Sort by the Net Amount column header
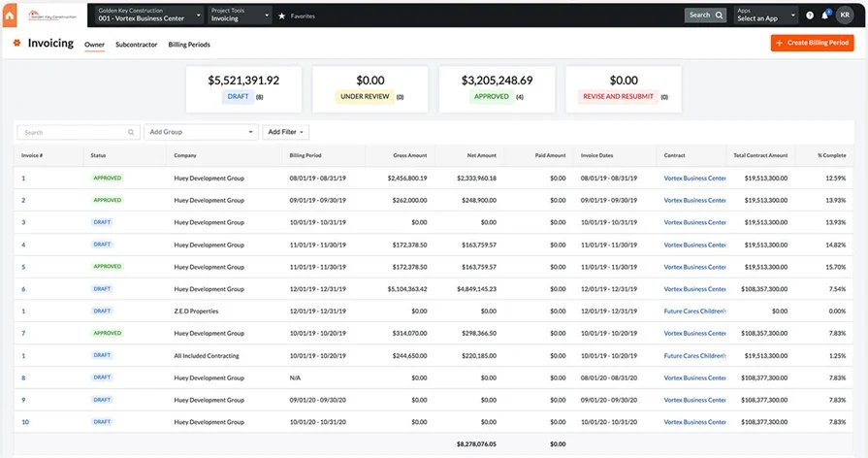The image size is (868, 458). (x=482, y=155)
